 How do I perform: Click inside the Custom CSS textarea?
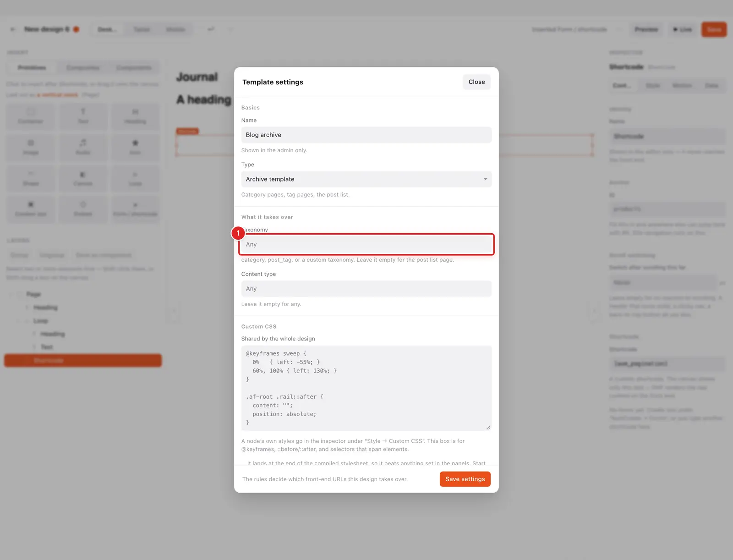[366, 388]
